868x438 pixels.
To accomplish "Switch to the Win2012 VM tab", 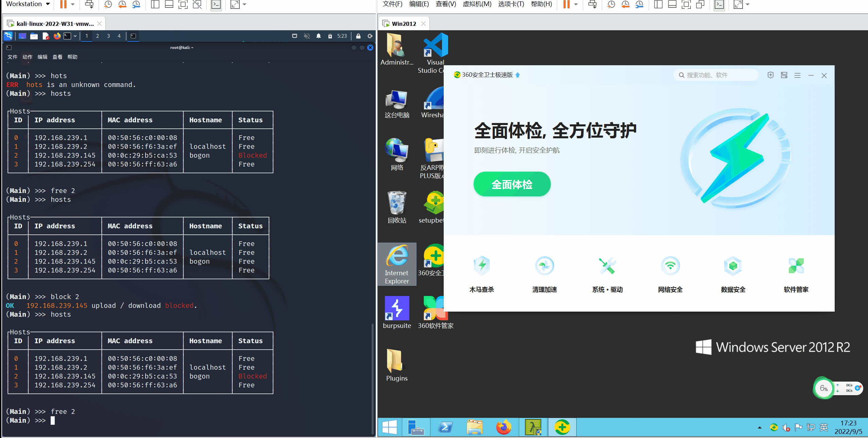I will 404,24.
